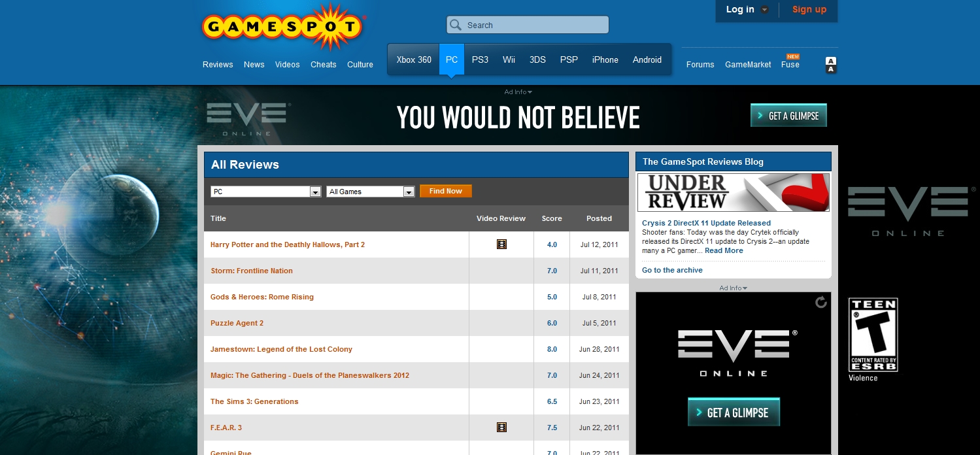The width and height of the screenshot is (980, 455).
Task: Click the Title column header
Action: pyautogui.click(x=218, y=218)
